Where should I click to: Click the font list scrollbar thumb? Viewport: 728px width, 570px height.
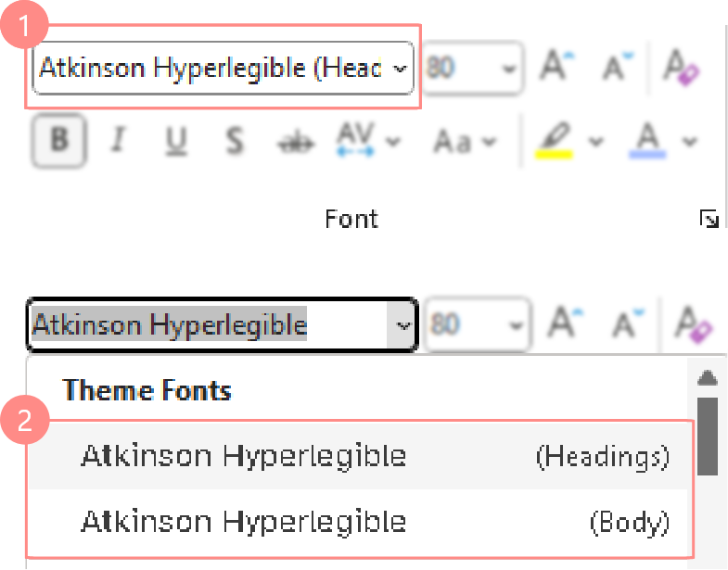coord(708,437)
